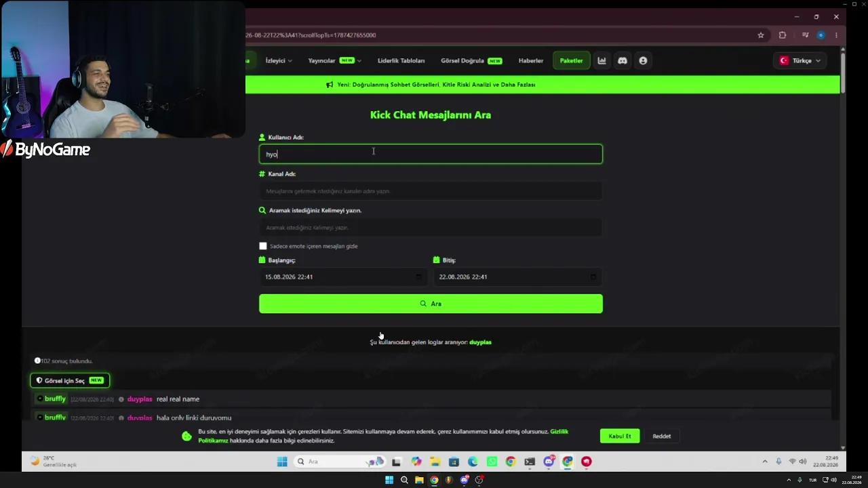The image size is (868, 488).
Task: Open the announcement about Doğrulanmış Sohbet Görselleri
Action: click(x=436, y=85)
